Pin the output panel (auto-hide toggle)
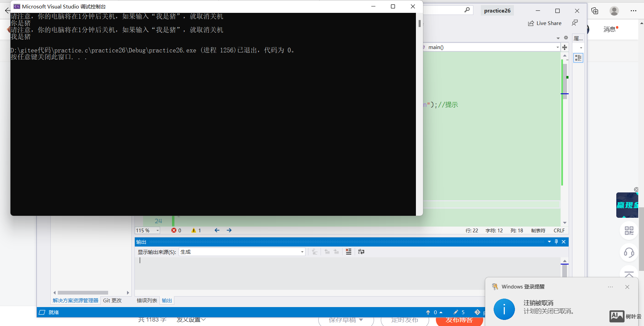 (x=556, y=242)
